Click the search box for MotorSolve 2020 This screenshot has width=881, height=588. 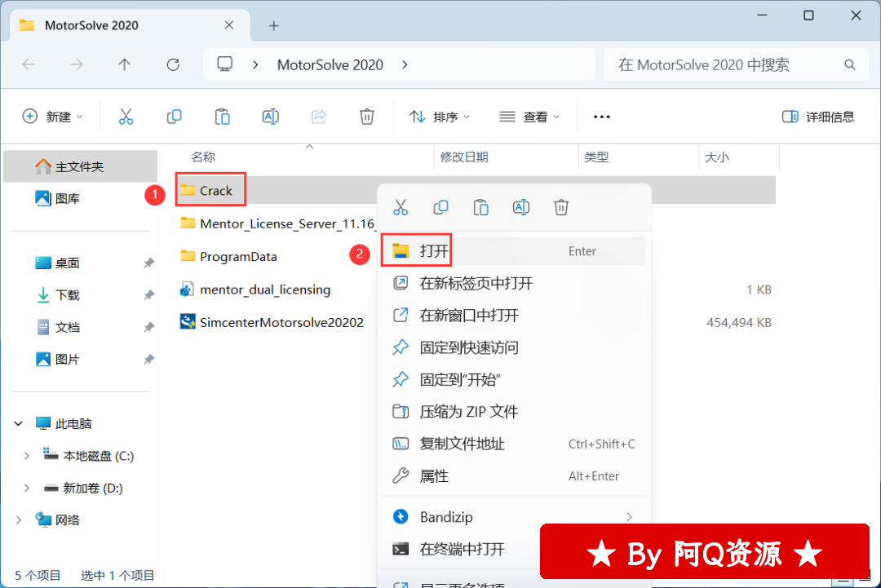(x=736, y=65)
